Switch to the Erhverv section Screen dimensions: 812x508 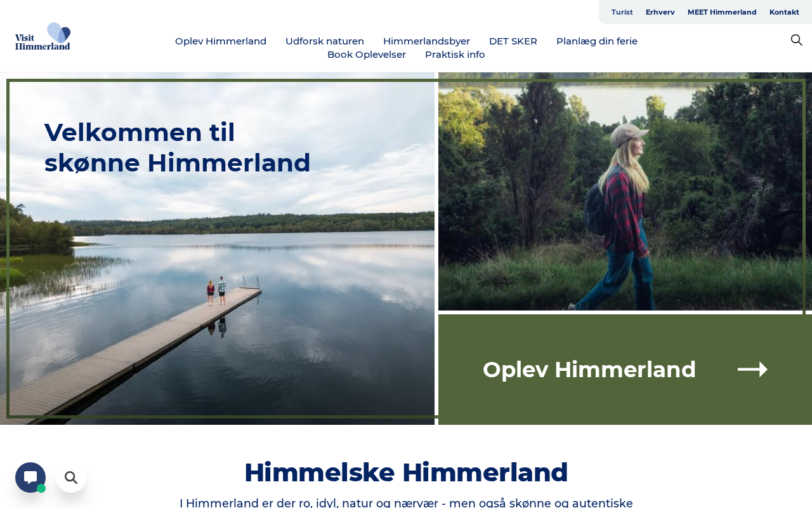660,12
